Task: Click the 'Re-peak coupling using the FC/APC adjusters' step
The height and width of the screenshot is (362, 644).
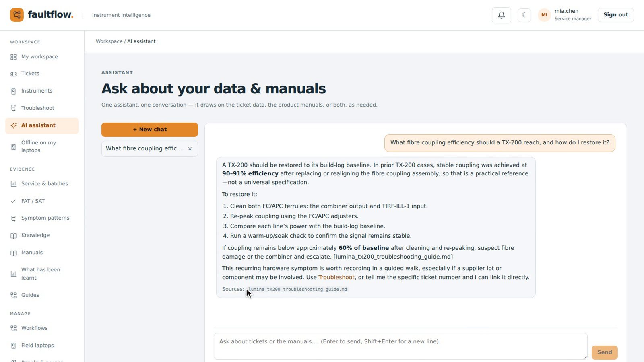Action: [294, 216]
